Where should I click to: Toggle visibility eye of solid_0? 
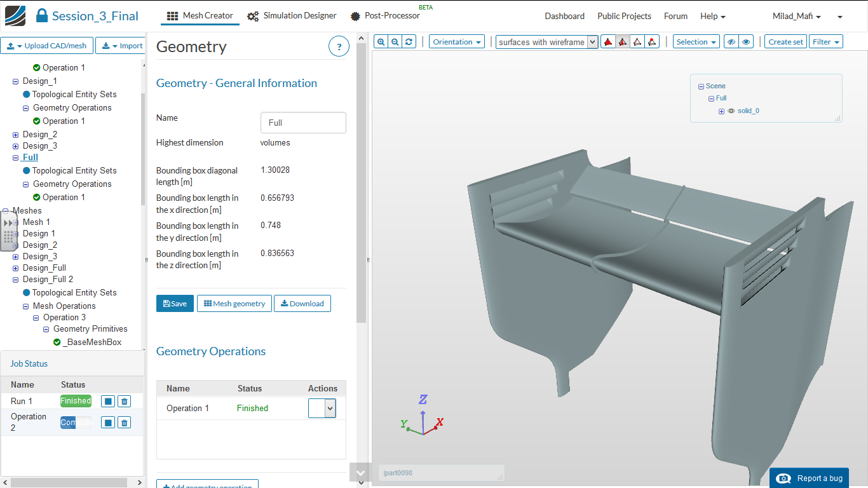[x=731, y=111]
